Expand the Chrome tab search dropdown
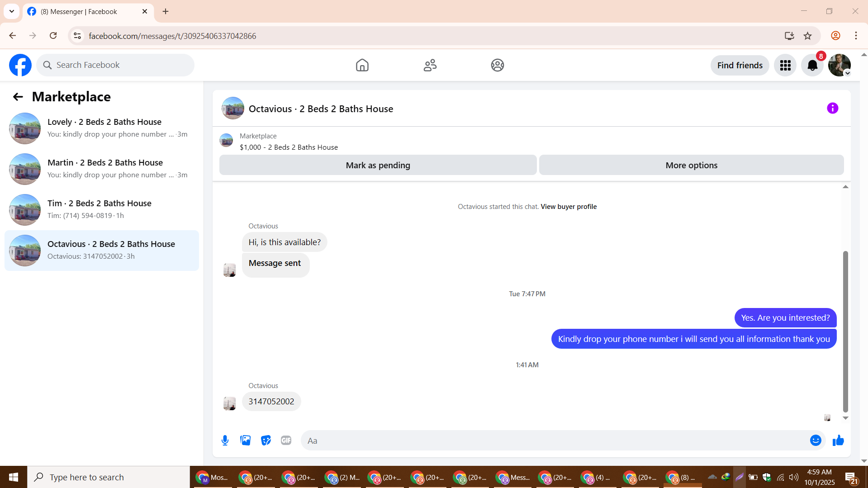 pyautogui.click(x=12, y=11)
